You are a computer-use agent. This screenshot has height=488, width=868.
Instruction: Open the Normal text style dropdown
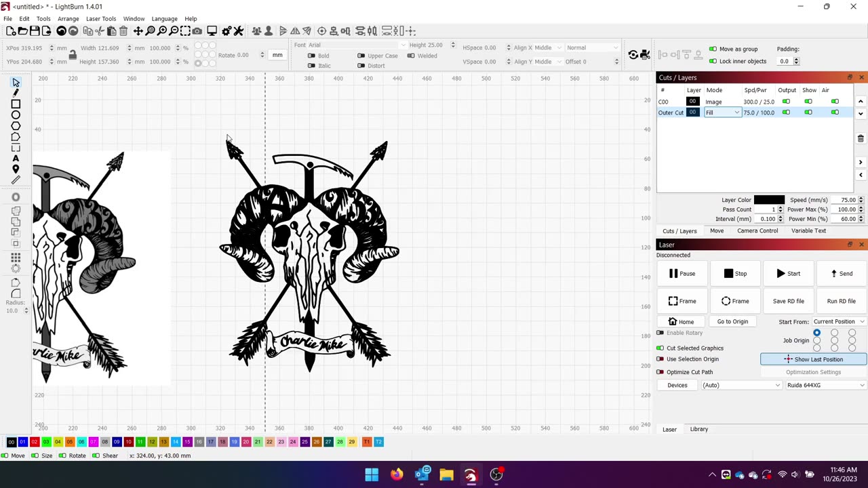point(593,47)
